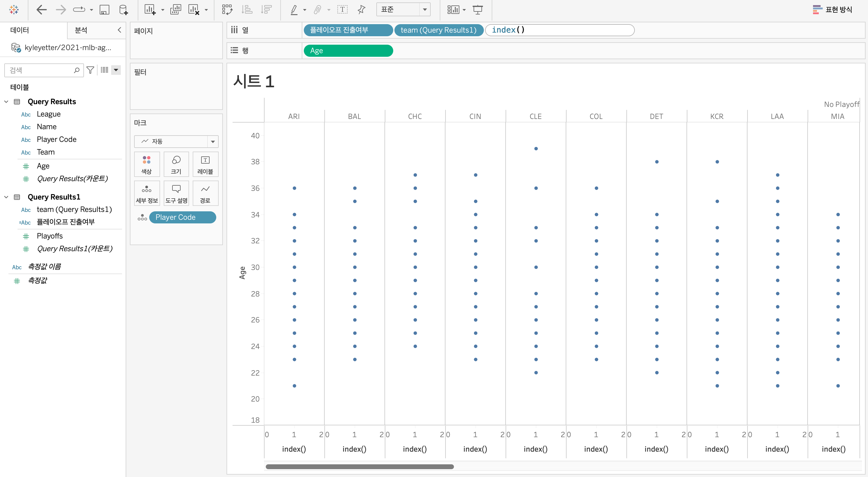The image size is (868, 477).
Task: Toggle the highlight pen tool
Action: (x=294, y=10)
